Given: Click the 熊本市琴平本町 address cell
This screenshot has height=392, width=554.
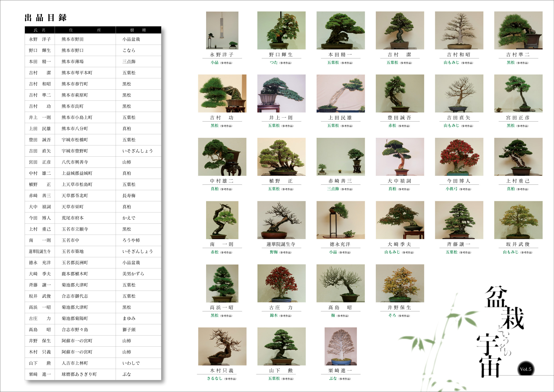Looking at the screenshot, I should point(77,73).
